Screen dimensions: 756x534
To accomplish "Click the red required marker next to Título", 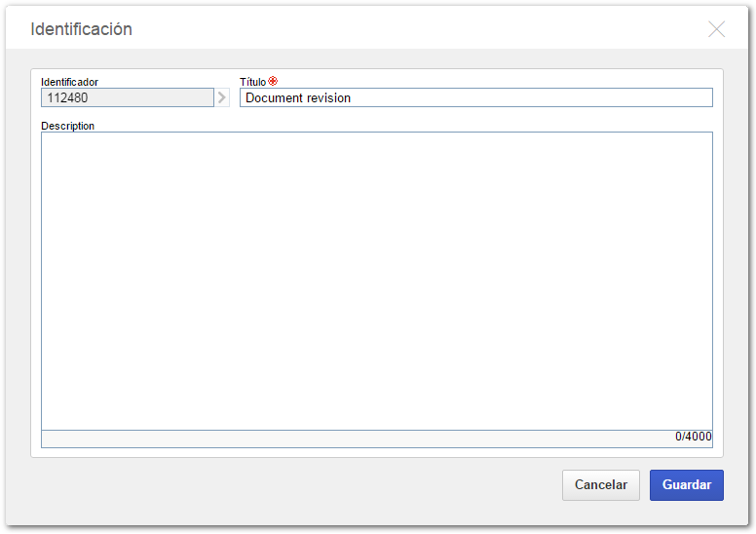I will coord(273,81).
